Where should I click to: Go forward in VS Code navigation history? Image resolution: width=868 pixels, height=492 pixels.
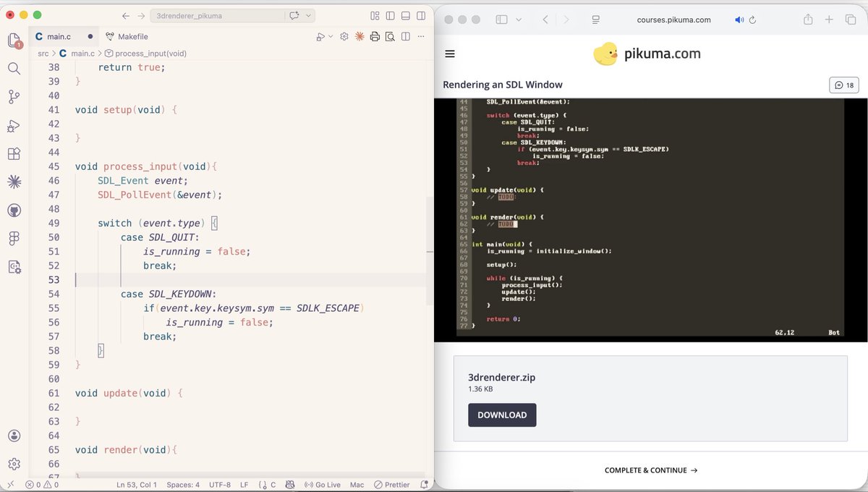click(142, 15)
